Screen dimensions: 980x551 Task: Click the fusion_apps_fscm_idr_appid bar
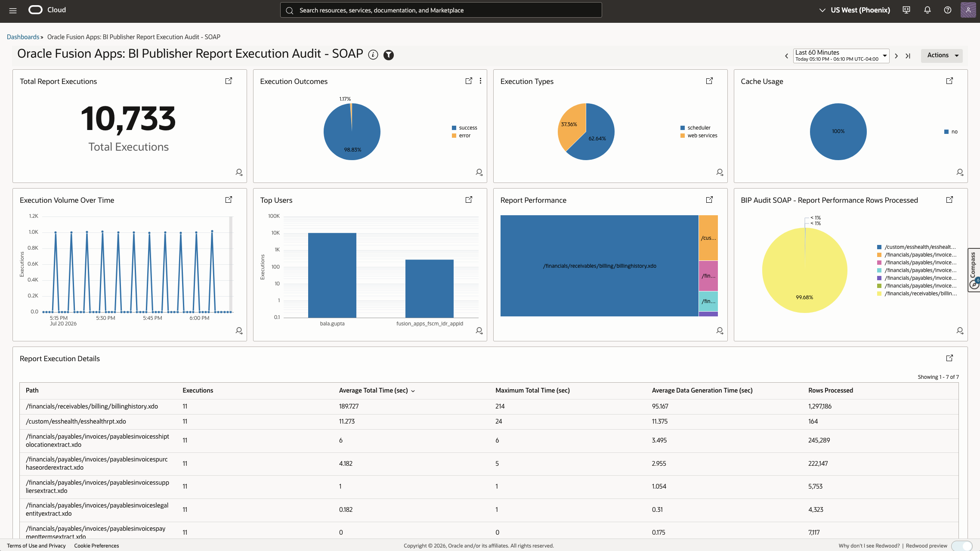(x=429, y=288)
